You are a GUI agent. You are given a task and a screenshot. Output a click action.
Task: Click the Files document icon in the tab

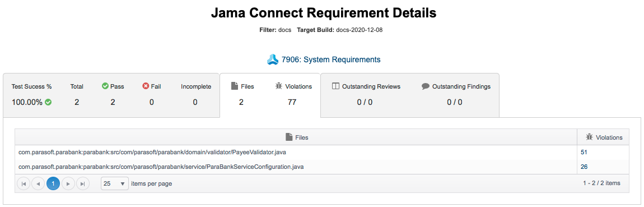pyautogui.click(x=235, y=86)
